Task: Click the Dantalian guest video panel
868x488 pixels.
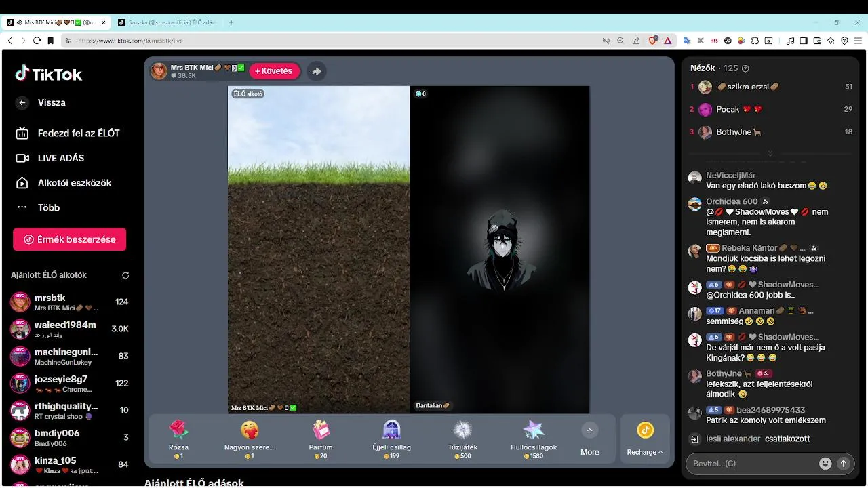Action: 500,249
